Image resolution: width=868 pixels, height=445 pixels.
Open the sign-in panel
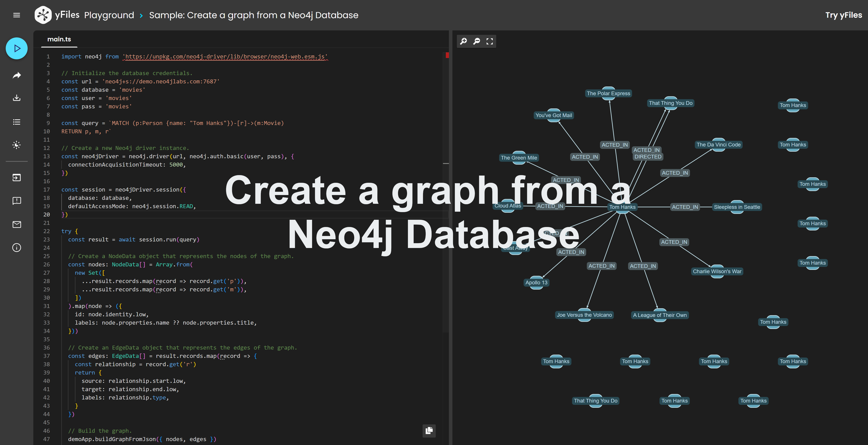tap(16, 177)
